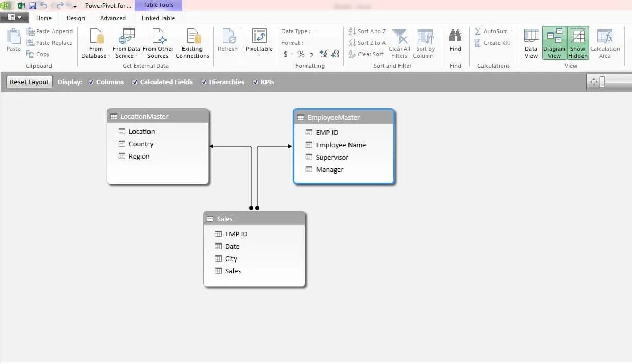Uncheck the KPIs display checkbox

(256, 82)
